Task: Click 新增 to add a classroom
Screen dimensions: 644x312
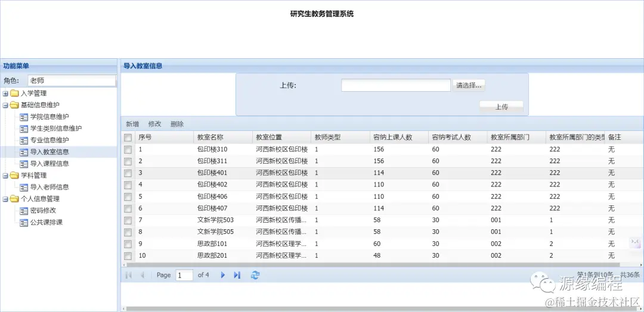Action: click(132, 124)
